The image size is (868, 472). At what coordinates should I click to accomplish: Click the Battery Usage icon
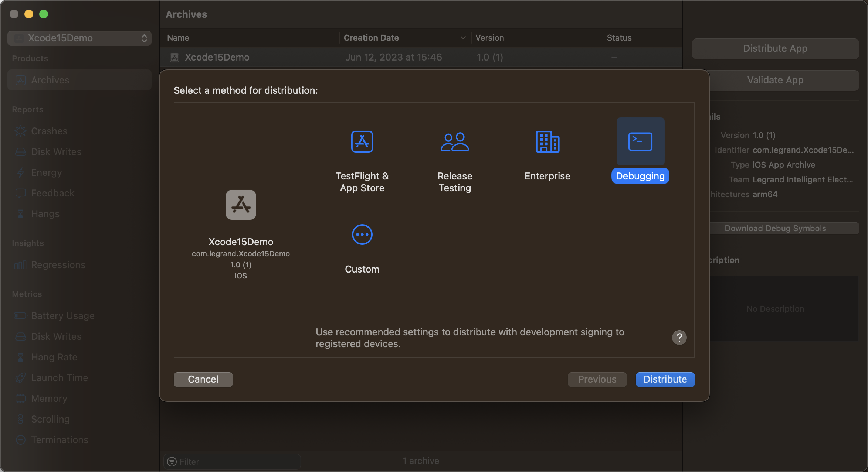tap(20, 316)
